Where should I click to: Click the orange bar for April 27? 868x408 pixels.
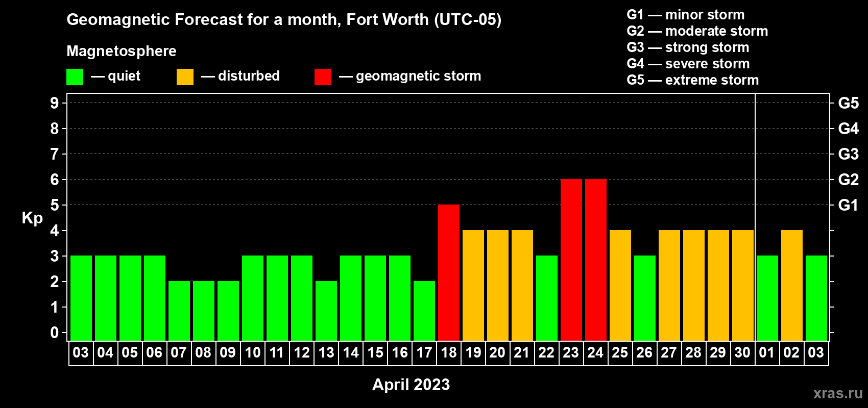point(669,286)
